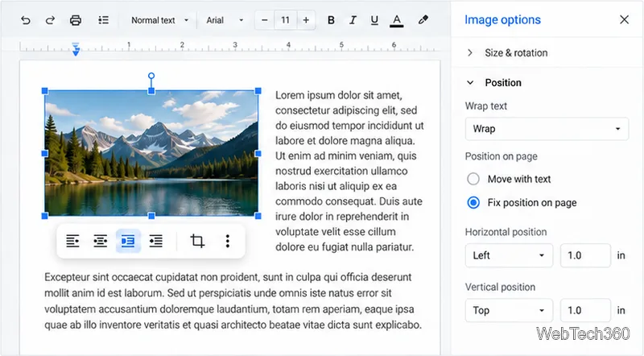The width and height of the screenshot is (644, 356).
Task: Toggle italic formatting
Action: click(353, 20)
